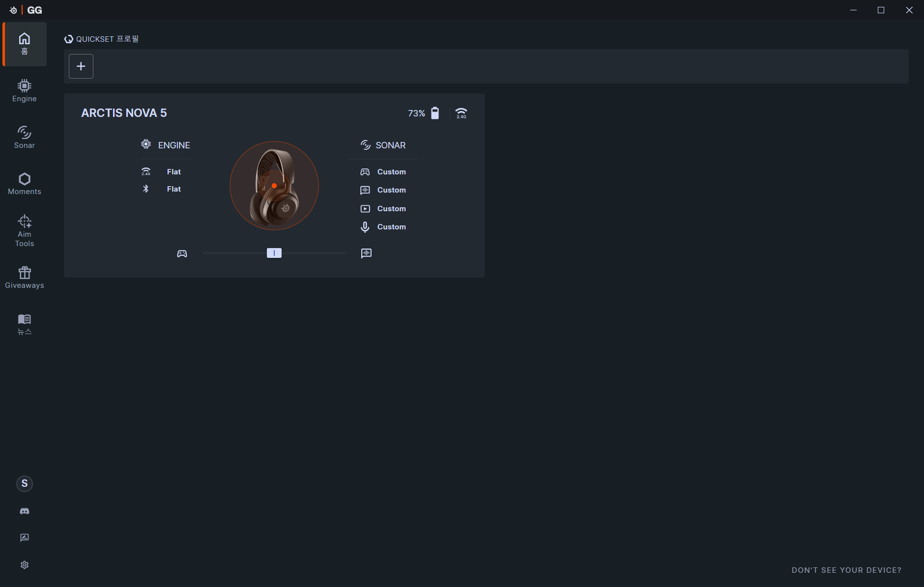Click the Arctis Nova 5 headset image
The width and height of the screenshot is (924, 587).
click(x=274, y=186)
